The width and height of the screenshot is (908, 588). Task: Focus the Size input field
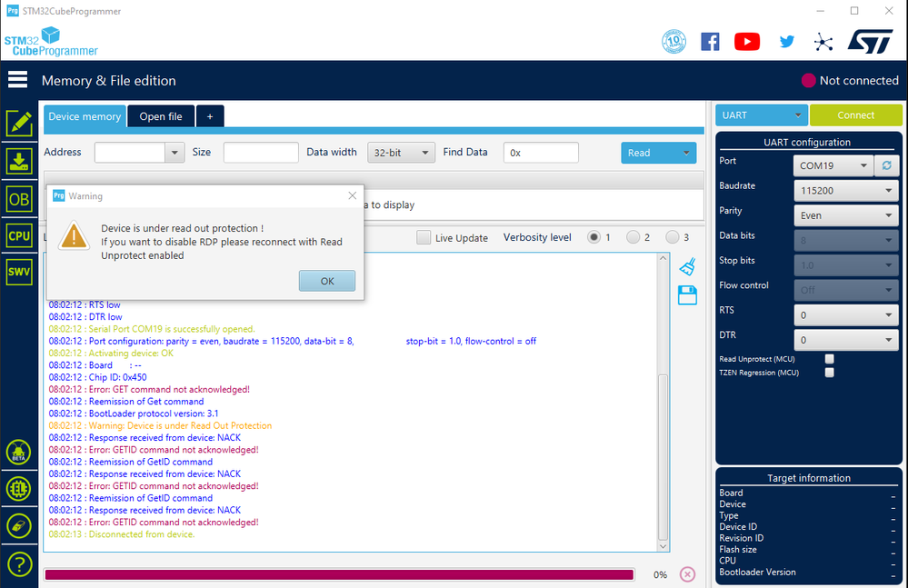[x=261, y=153]
